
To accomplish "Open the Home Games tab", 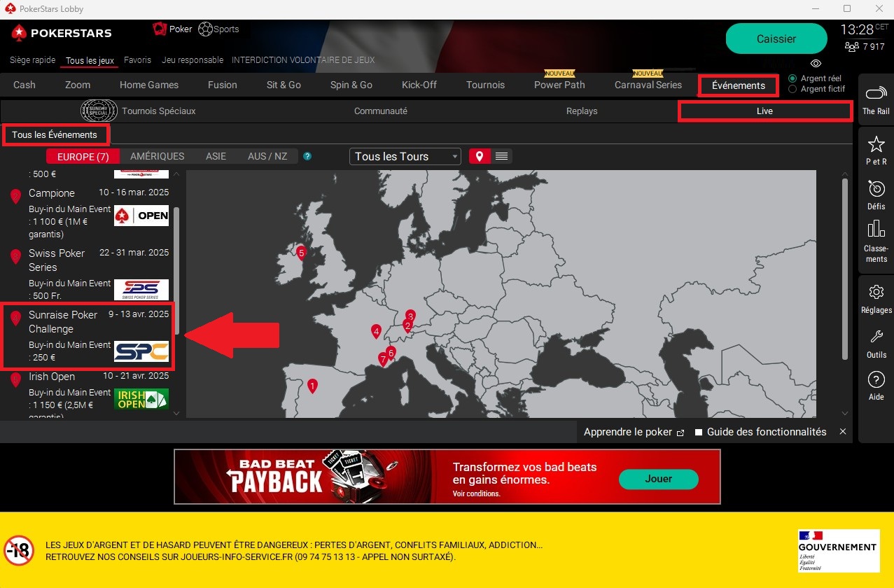I will [x=149, y=85].
